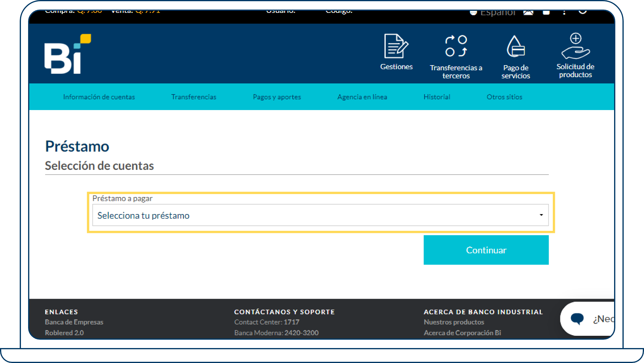Open Agencia en línea menu

coord(362,97)
